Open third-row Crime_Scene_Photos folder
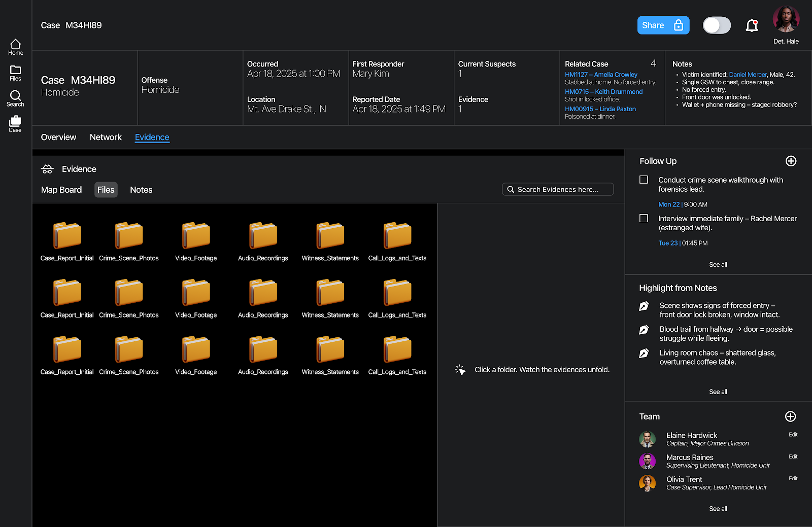The width and height of the screenshot is (812, 527). point(129,355)
